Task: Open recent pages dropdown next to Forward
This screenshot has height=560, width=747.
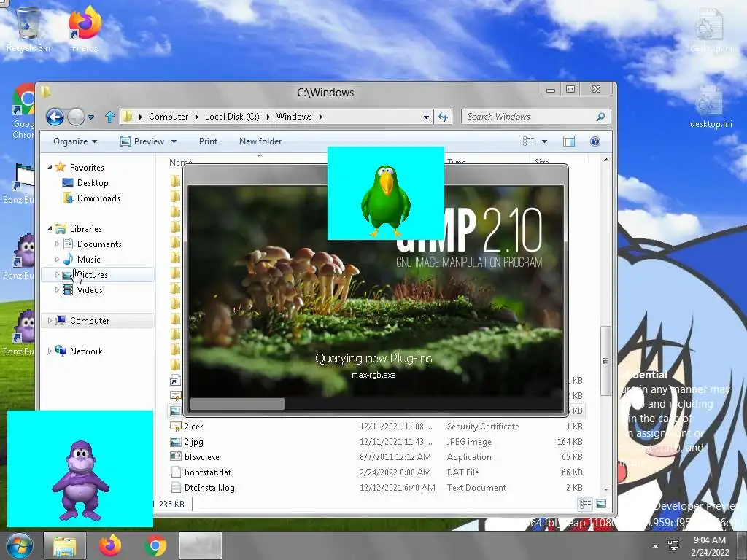Action: click(91, 117)
